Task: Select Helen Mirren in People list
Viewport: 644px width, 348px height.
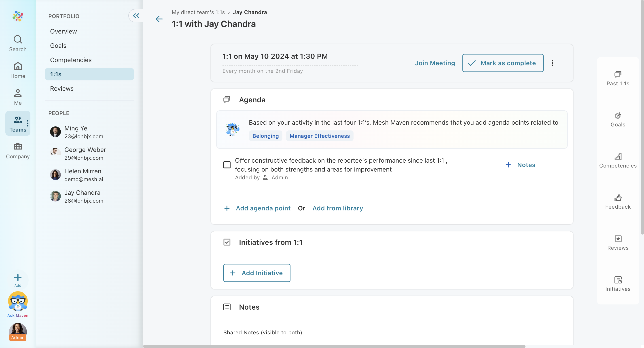Action: pos(83,175)
